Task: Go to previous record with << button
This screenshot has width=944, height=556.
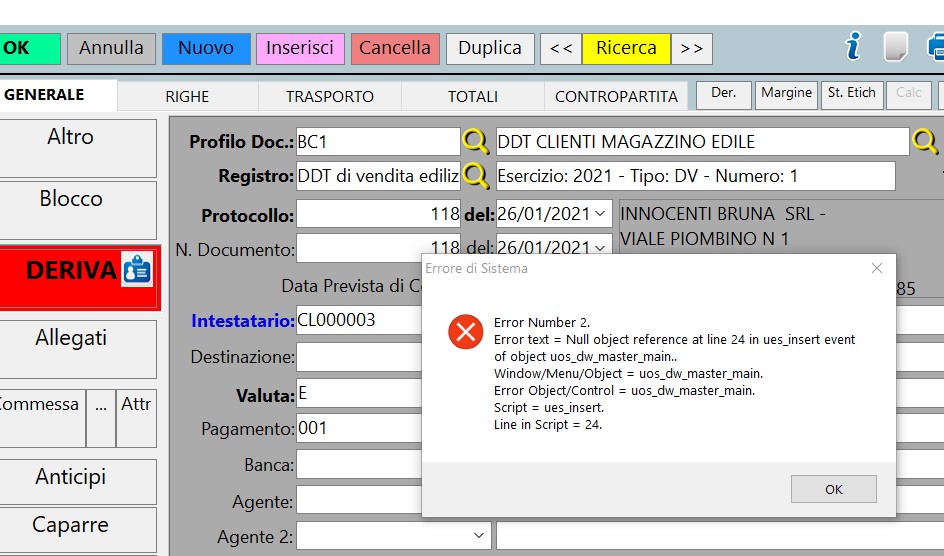Action: click(x=561, y=48)
